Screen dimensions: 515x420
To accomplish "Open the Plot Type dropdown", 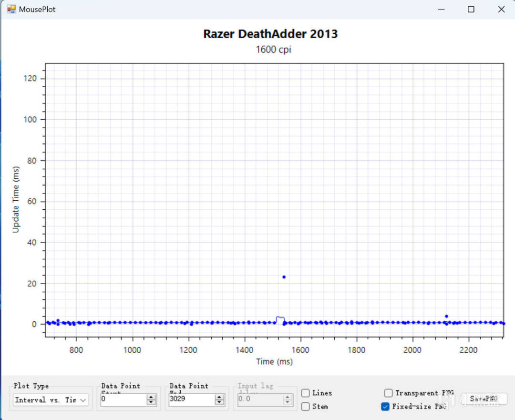I will [51, 400].
